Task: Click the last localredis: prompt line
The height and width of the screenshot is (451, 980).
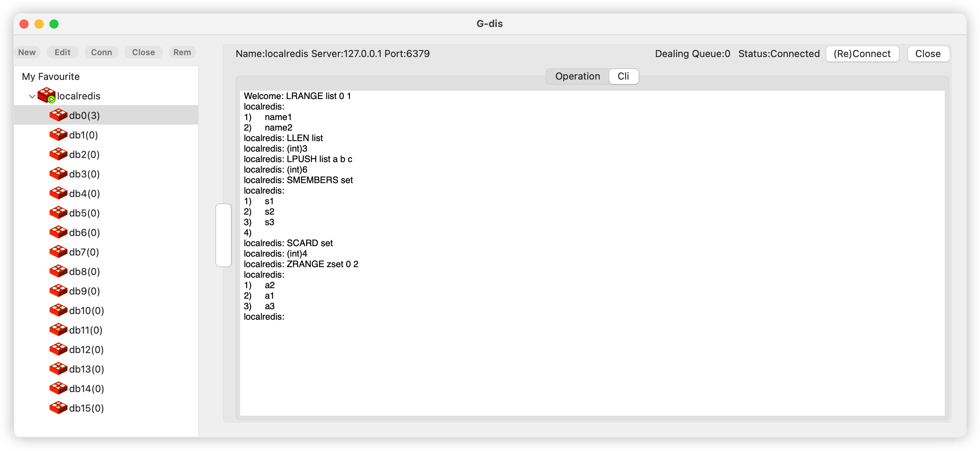Action: coord(264,317)
